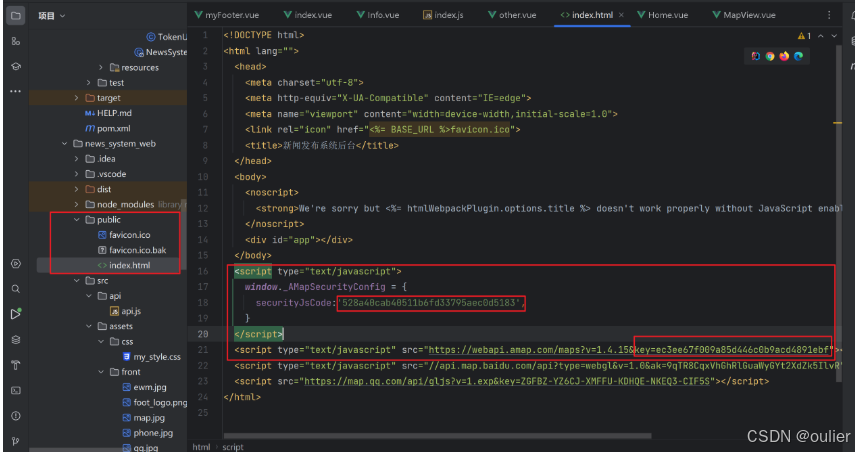Open the Find search tool icon

[15, 289]
